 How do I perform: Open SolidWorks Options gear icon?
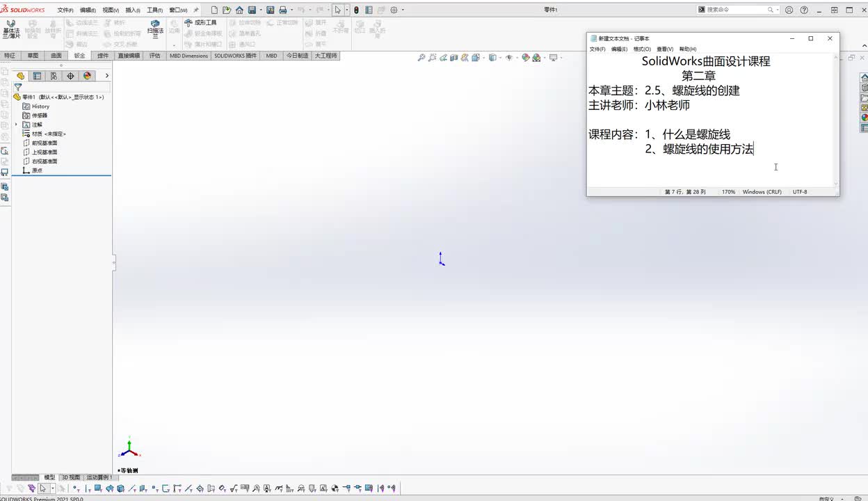394,10
